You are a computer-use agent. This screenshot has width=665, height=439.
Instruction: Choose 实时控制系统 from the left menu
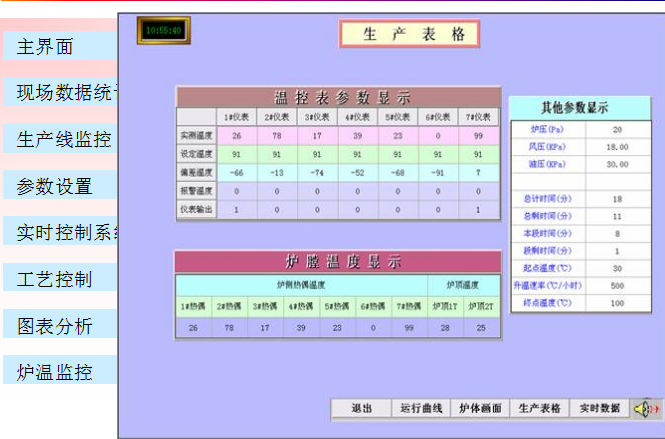coord(65,232)
